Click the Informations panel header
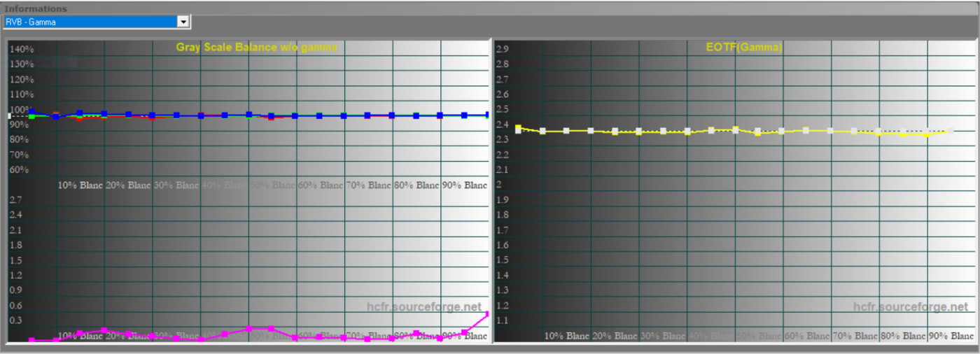980x354 pixels. point(36,8)
